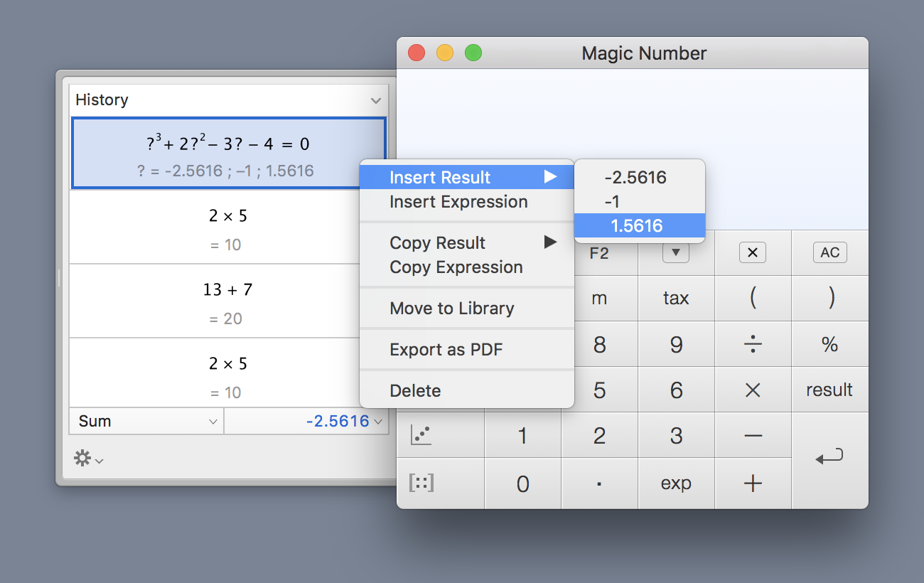This screenshot has width=924, height=583.
Task: Close the Magic Number window
Action: click(417, 53)
